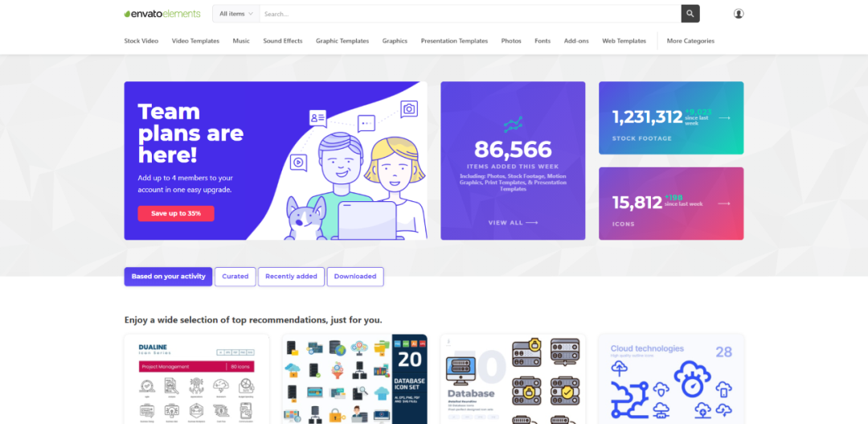Switch to the Curated tab
The width and height of the screenshot is (868, 424).
click(x=235, y=277)
